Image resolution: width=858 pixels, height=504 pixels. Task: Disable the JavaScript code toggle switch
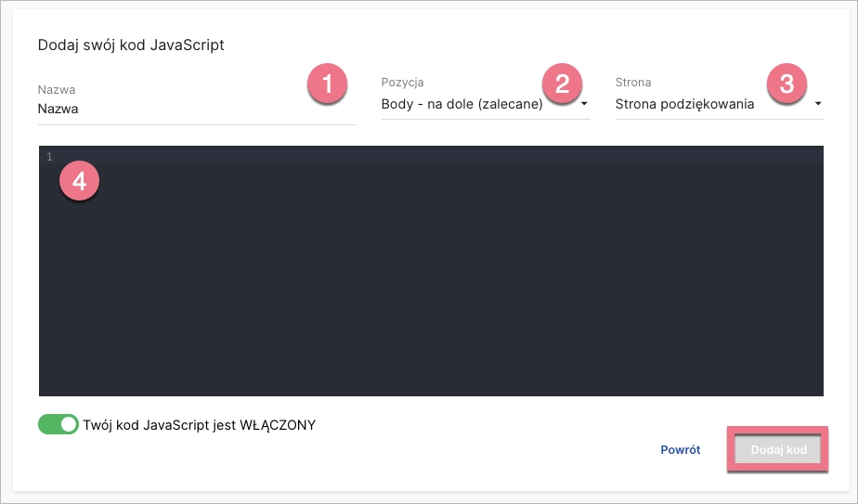[58, 424]
